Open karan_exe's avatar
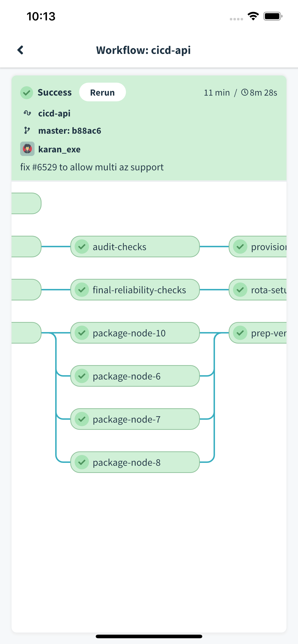Screen dimensions: 298x644 27,149
